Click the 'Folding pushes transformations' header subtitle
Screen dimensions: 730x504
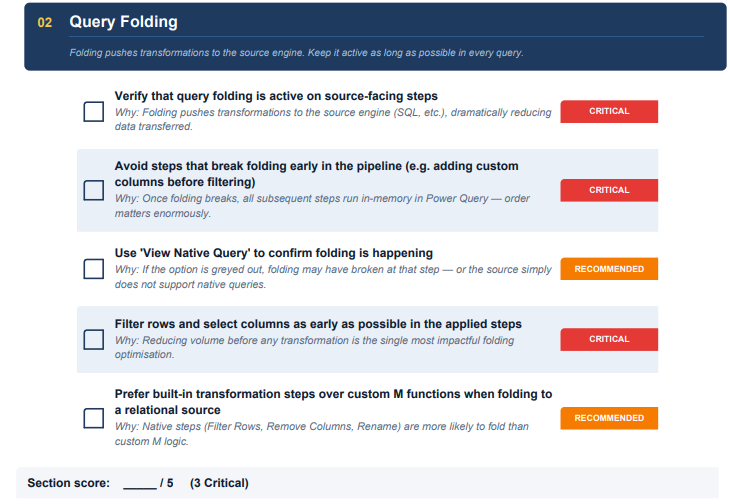[x=296, y=53]
